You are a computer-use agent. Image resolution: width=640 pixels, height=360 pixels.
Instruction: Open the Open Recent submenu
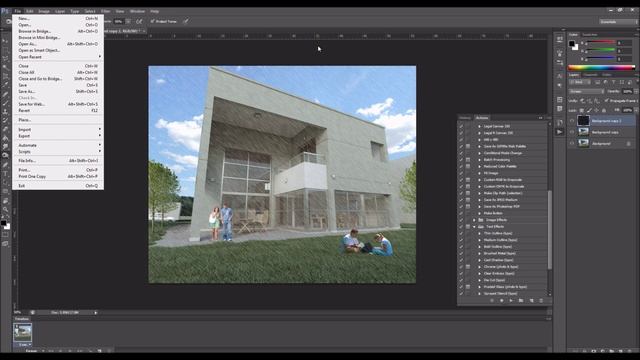[x=58, y=57]
